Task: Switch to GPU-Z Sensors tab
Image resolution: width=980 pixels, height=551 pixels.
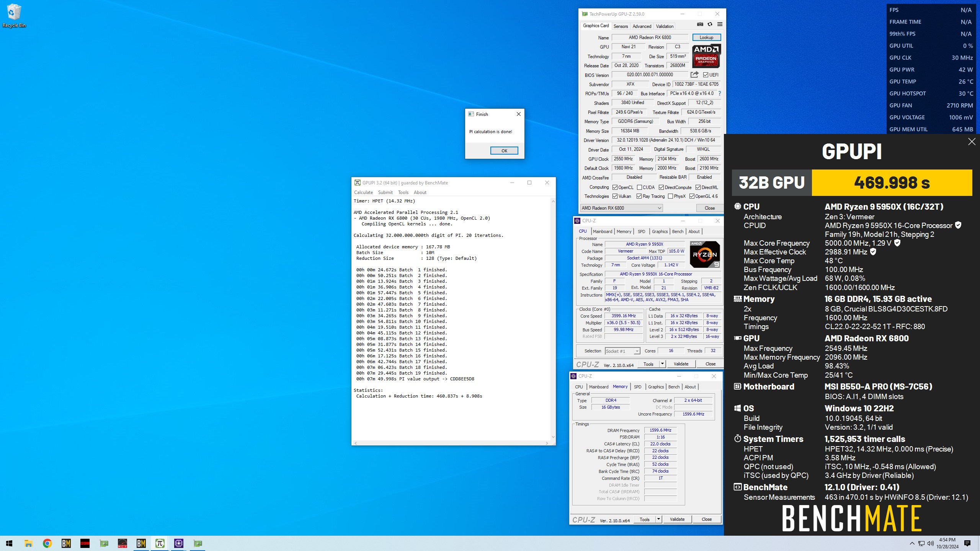Action: tap(621, 26)
